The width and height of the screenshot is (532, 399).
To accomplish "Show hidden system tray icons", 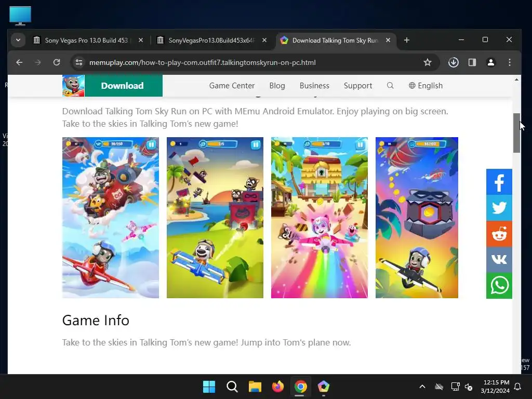I will point(422,387).
